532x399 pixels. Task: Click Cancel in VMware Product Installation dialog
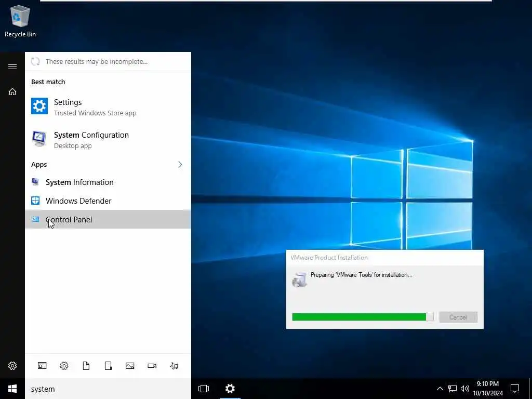click(x=458, y=317)
